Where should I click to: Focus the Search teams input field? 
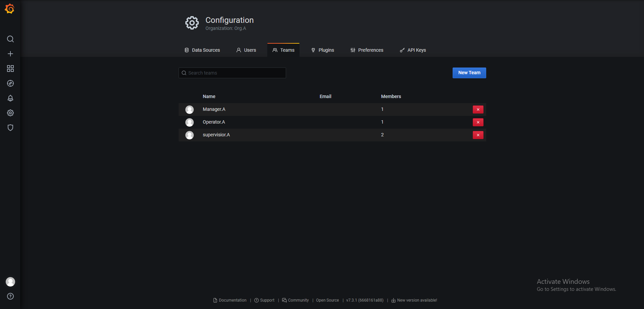click(232, 73)
